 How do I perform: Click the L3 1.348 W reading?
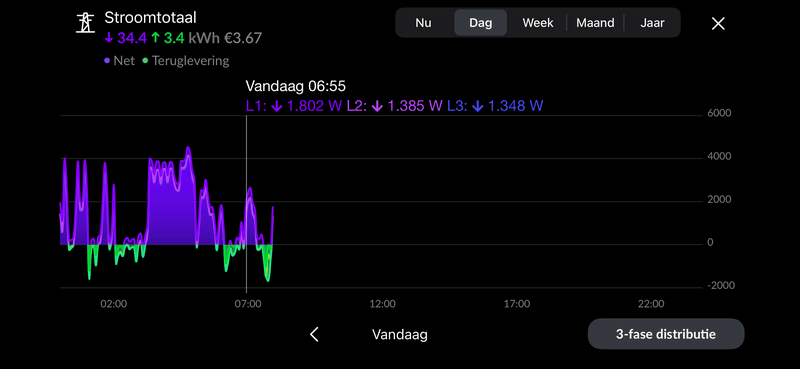click(x=495, y=106)
